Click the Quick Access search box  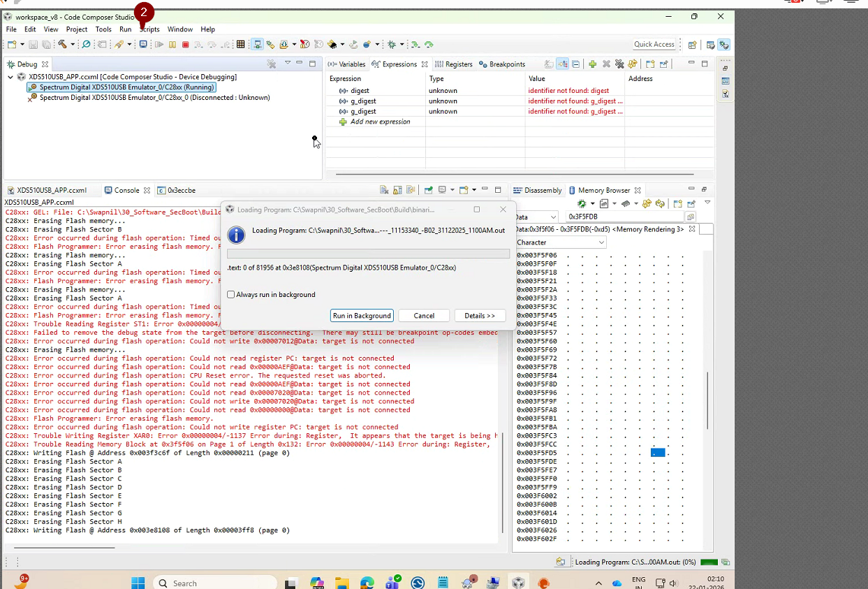(x=654, y=45)
